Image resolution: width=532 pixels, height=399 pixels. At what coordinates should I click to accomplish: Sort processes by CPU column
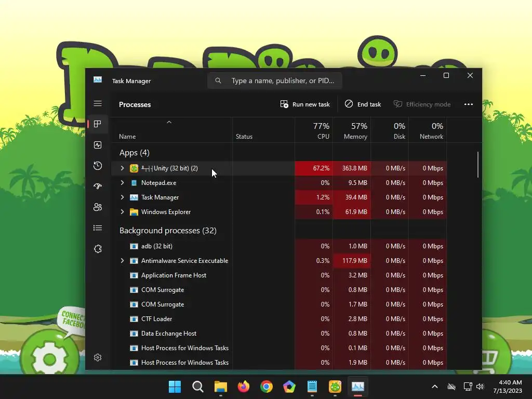(x=314, y=130)
